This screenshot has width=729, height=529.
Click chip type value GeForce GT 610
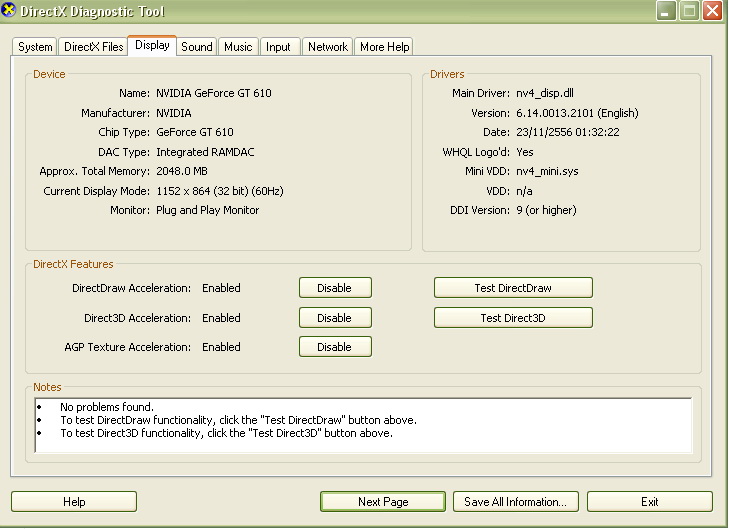point(195,132)
